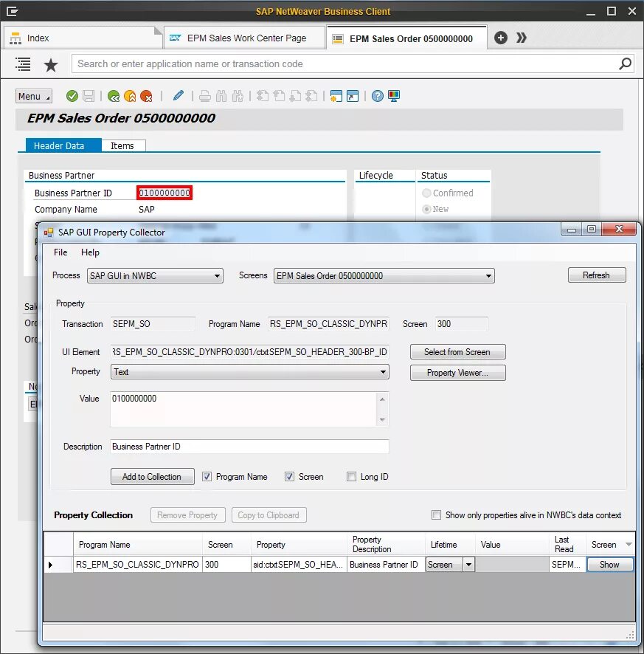
Task: Select the Find binoculars icon
Action: 221,96
